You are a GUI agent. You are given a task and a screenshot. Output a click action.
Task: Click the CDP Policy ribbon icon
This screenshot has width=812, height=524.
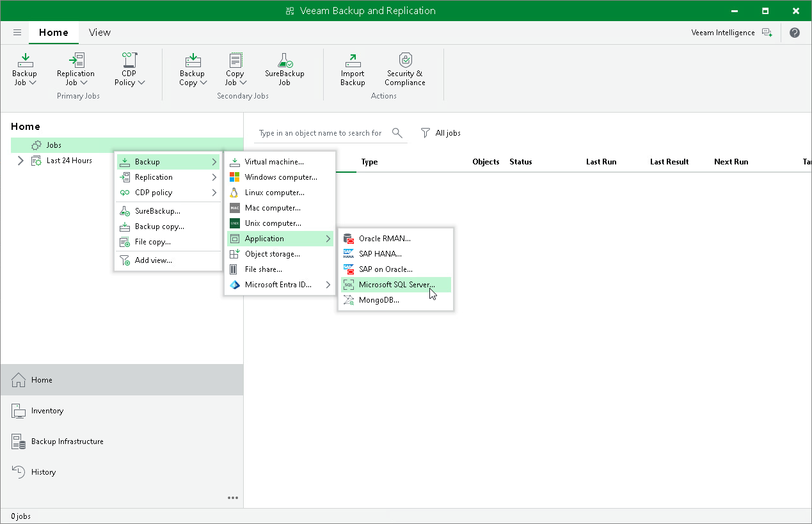(129, 60)
